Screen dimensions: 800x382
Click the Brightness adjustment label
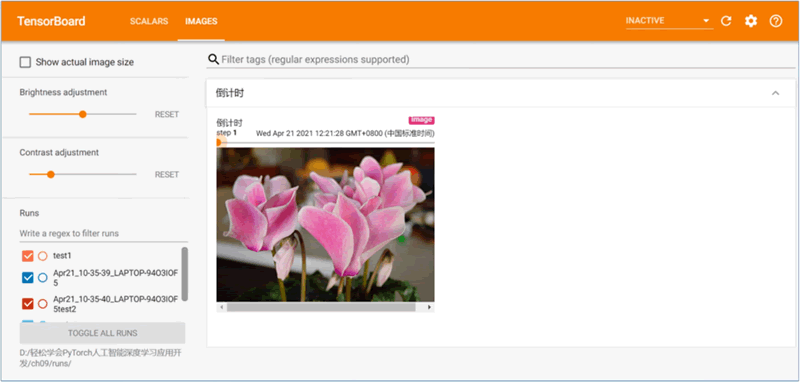(63, 92)
